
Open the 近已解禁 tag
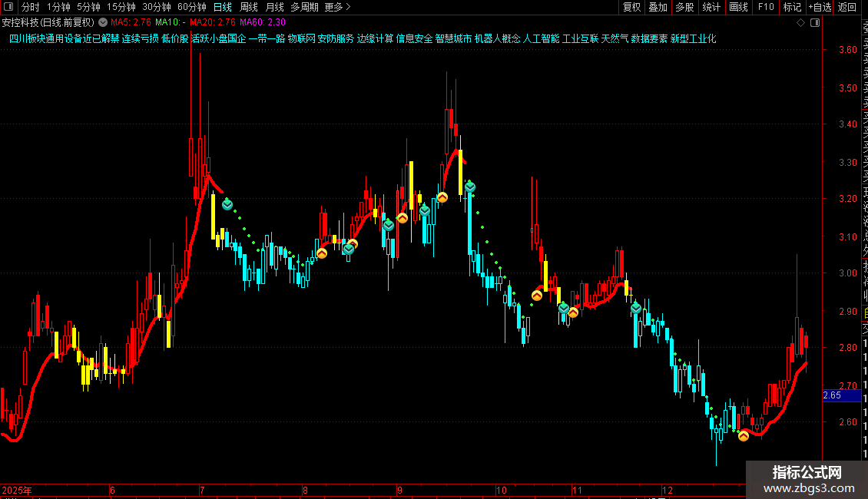tap(101, 38)
